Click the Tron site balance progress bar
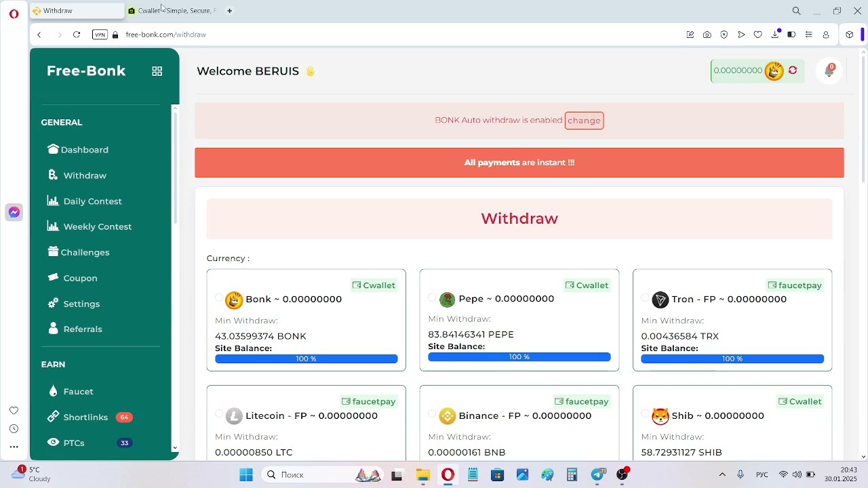The width and height of the screenshot is (868, 488). click(x=732, y=359)
